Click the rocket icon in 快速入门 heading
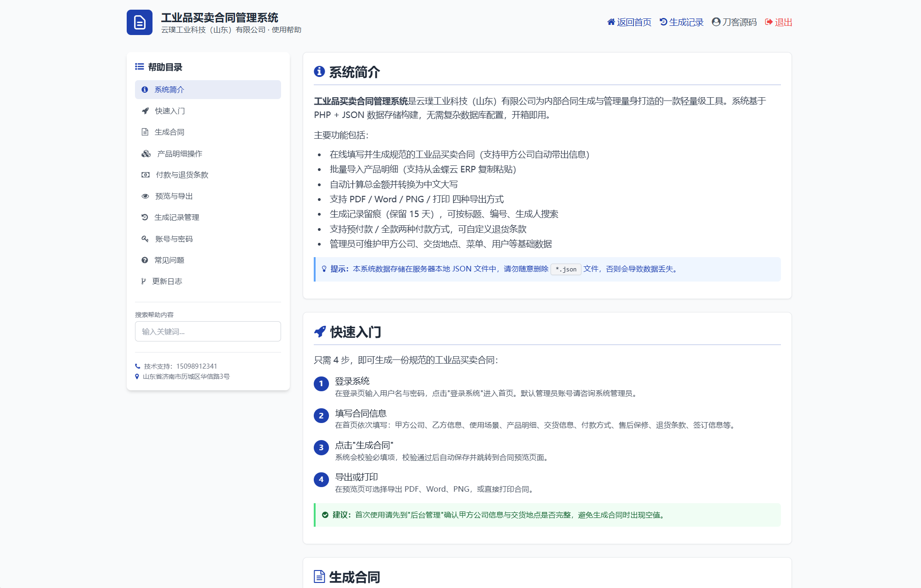The image size is (921, 588). point(320,332)
